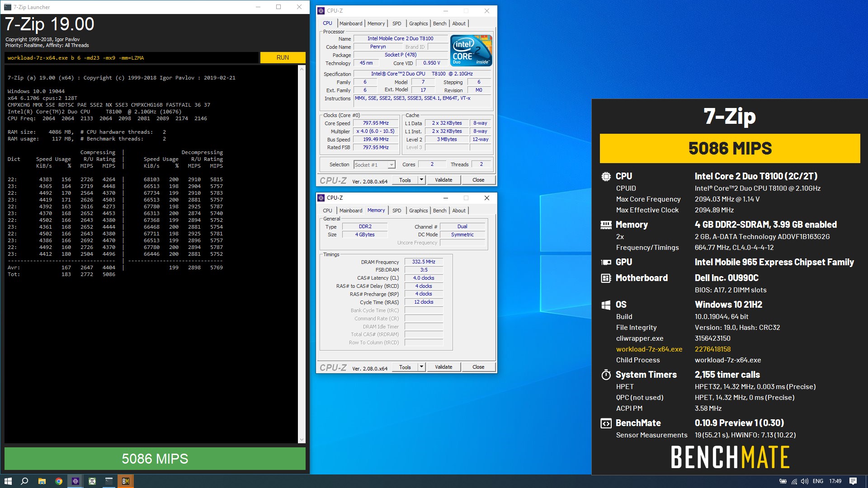Click Close button in CPU-Z Processor window
The image size is (868, 488).
pos(478,180)
